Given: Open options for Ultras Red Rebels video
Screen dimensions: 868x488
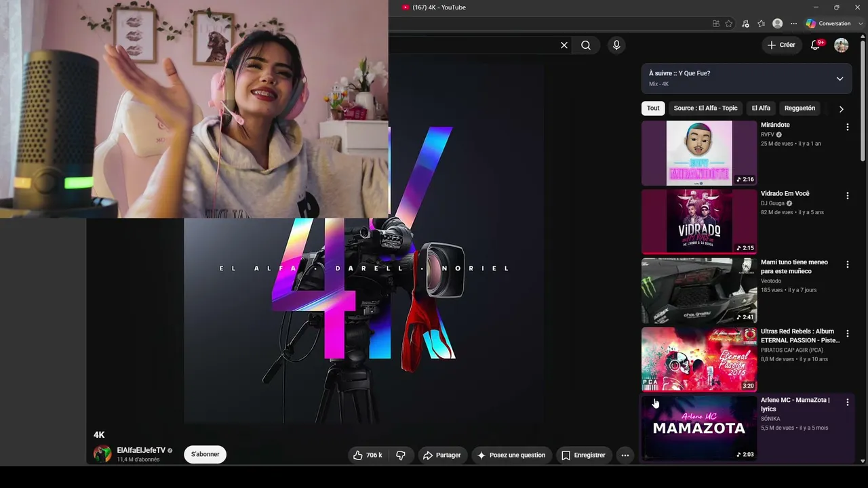Looking at the screenshot, I should pos(847,333).
